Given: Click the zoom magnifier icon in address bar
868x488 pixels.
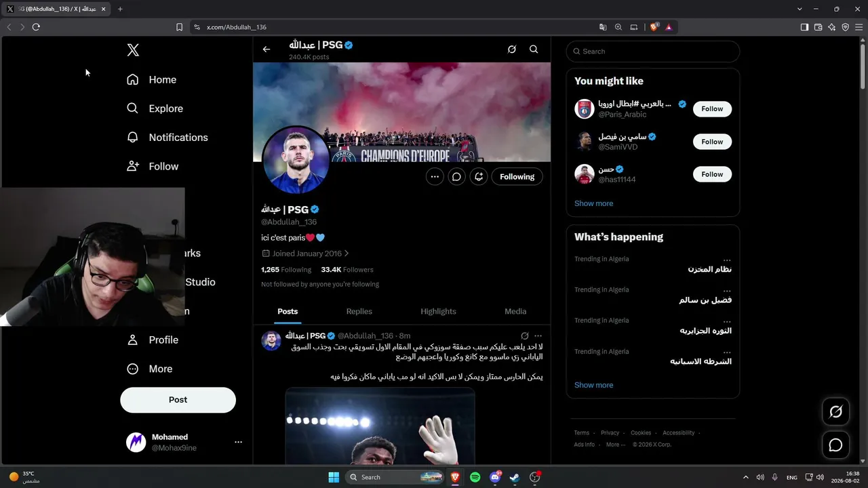Looking at the screenshot, I should point(618,27).
